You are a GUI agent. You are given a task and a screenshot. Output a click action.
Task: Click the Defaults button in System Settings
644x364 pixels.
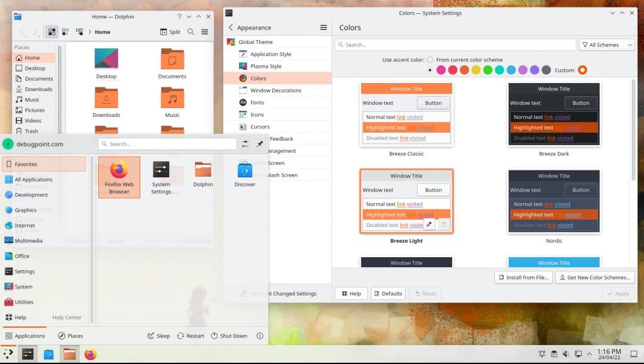(388, 294)
